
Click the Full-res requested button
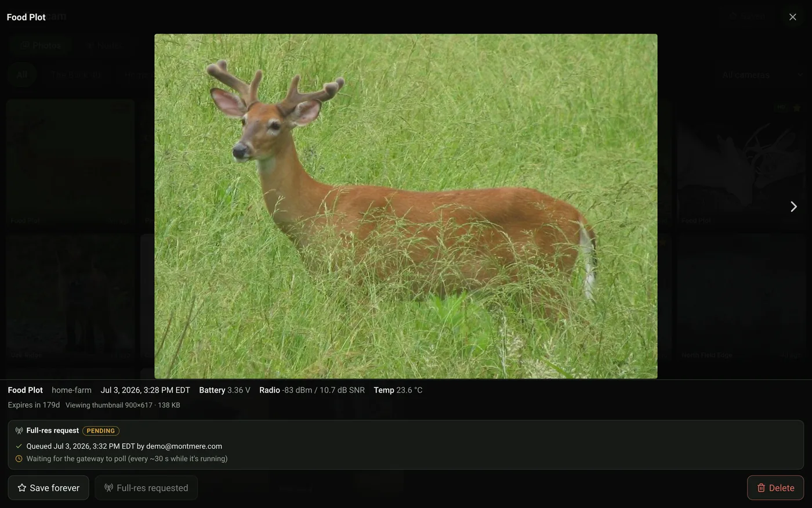(x=146, y=488)
